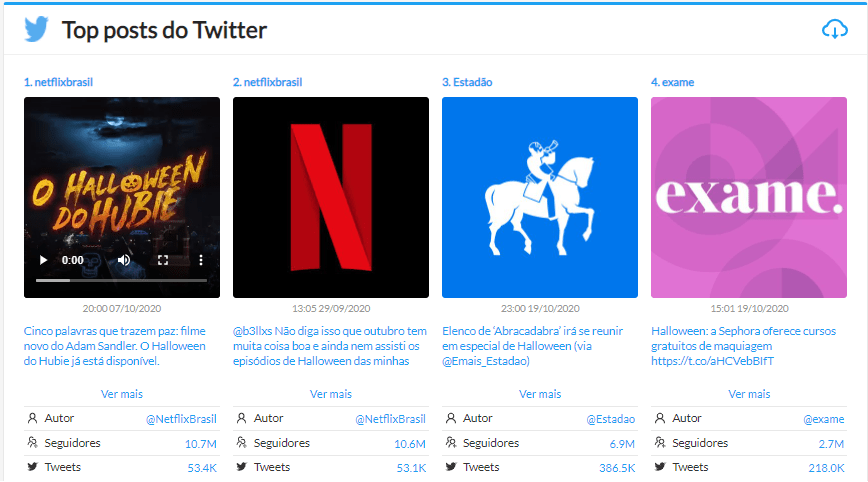Image resolution: width=868 pixels, height=482 pixels.
Task: Open the exame logo thumbnail
Action: (748, 197)
